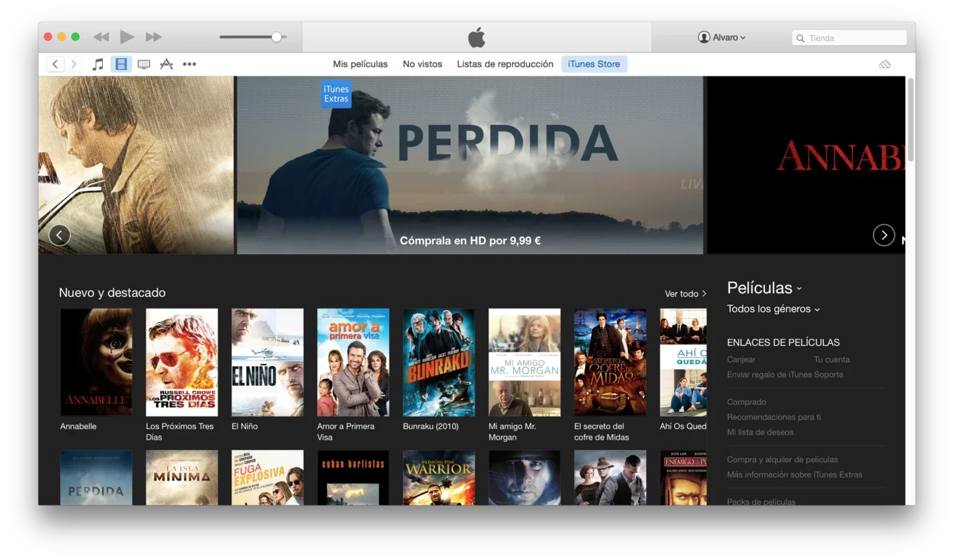The height and width of the screenshot is (560, 954).
Task: Click Enviar regalo de iTunes link
Action: [x=769, y=374]
